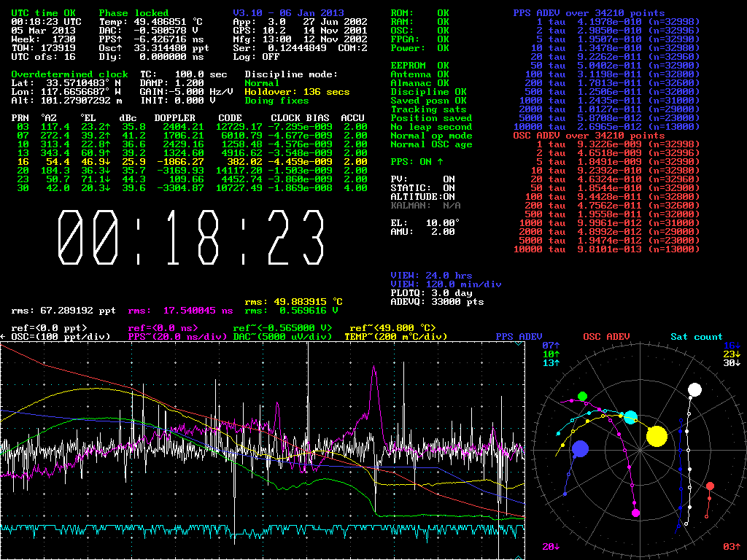Click the 'DAC: -0.580578 V' reading
Screen dimensions: 747x560
(x=148, y=31)
